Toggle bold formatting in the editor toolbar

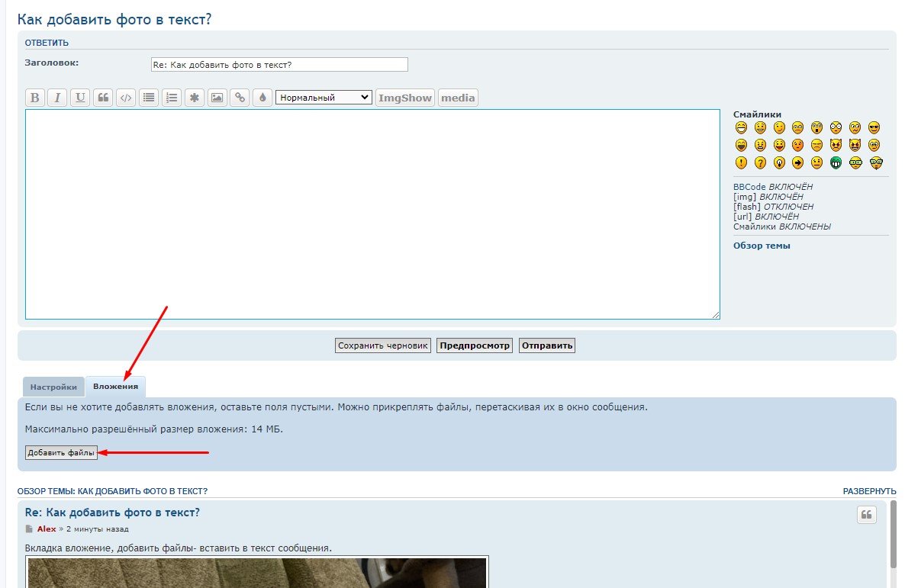pyautogui.click(x=35, y=98)
